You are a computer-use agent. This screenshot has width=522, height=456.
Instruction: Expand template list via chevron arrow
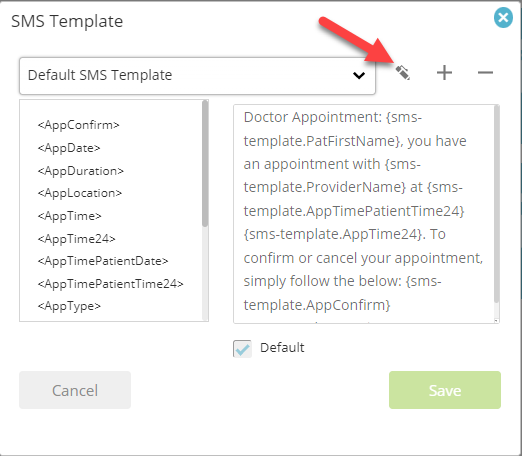pyautogui.click(x=359, y=76)
